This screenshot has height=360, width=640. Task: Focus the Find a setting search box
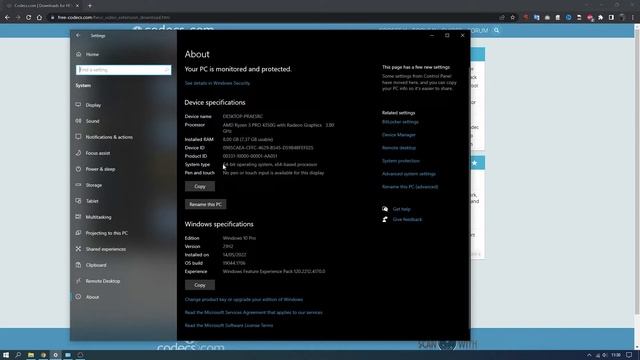(123, 70)
